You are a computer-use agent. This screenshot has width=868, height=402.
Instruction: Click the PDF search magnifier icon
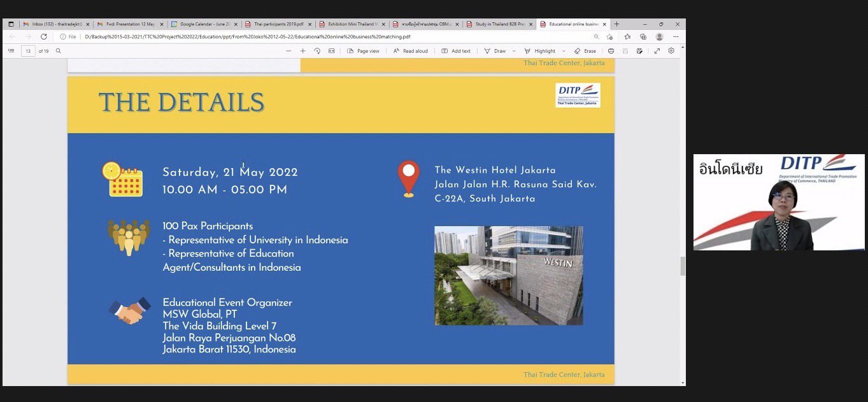(x=59, y=51)
